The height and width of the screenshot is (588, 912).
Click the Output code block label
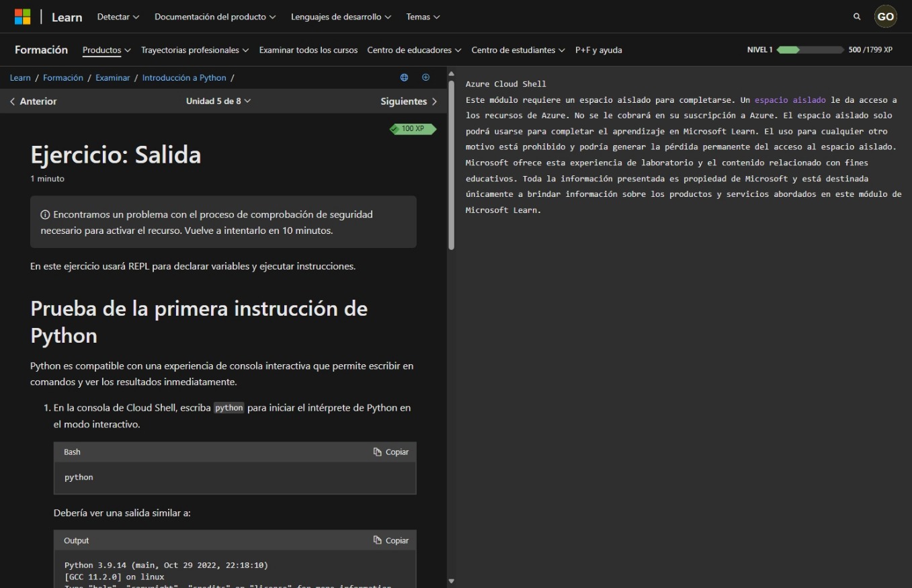(x=76, y=541)
